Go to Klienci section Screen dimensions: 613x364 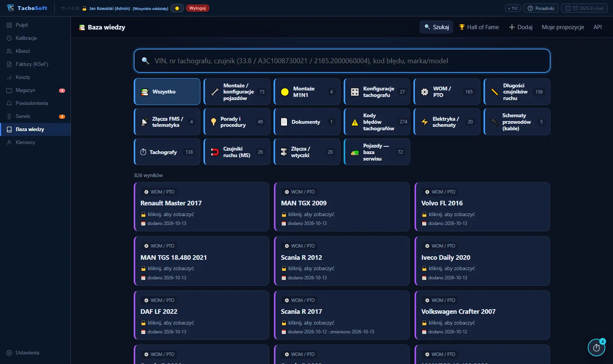35,51
